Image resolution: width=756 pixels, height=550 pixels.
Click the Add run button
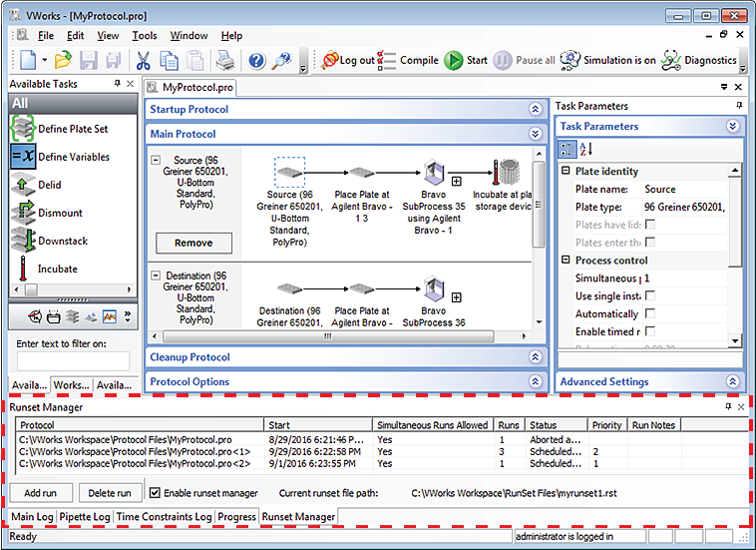[40, 493]
